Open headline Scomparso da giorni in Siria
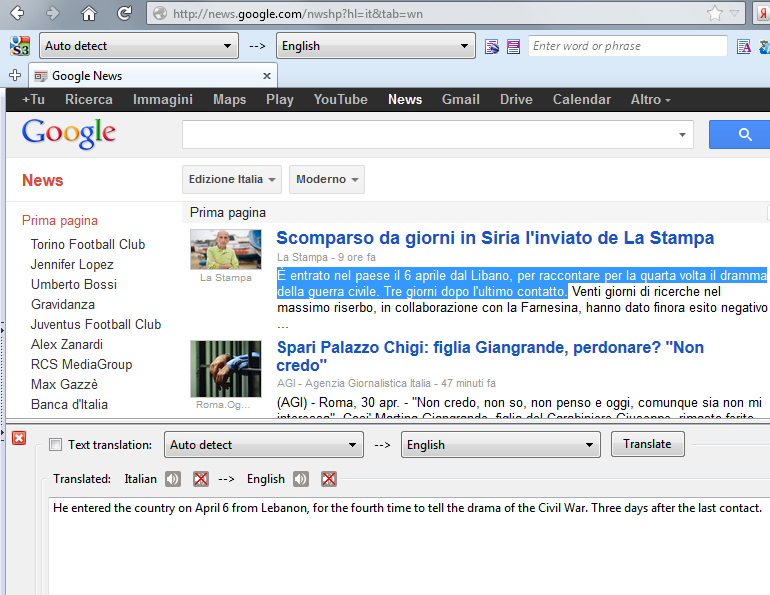770x595 pixels. pyautogui.click(x=495, y=238)
